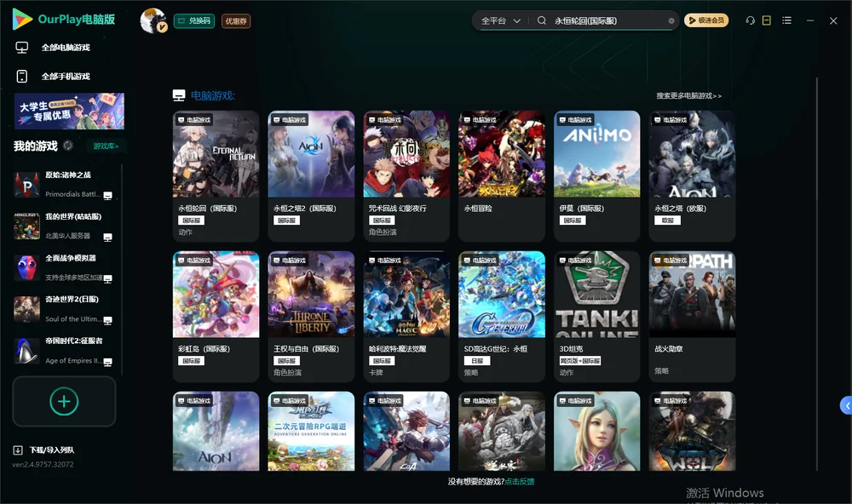The width and height of the screenshot is (852, 504).
Task: Open the 游戏库> library expander link
Action: click(106, 146)
